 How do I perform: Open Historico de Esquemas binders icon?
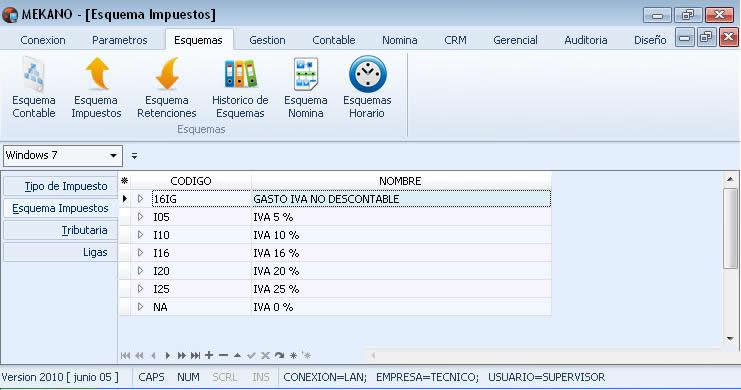tap(240, 73)
